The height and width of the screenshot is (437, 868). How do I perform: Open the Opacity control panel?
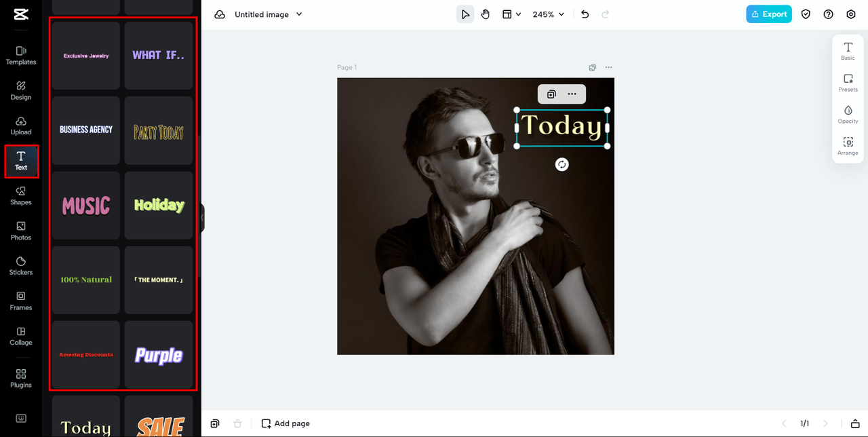(x=848, y=114)
